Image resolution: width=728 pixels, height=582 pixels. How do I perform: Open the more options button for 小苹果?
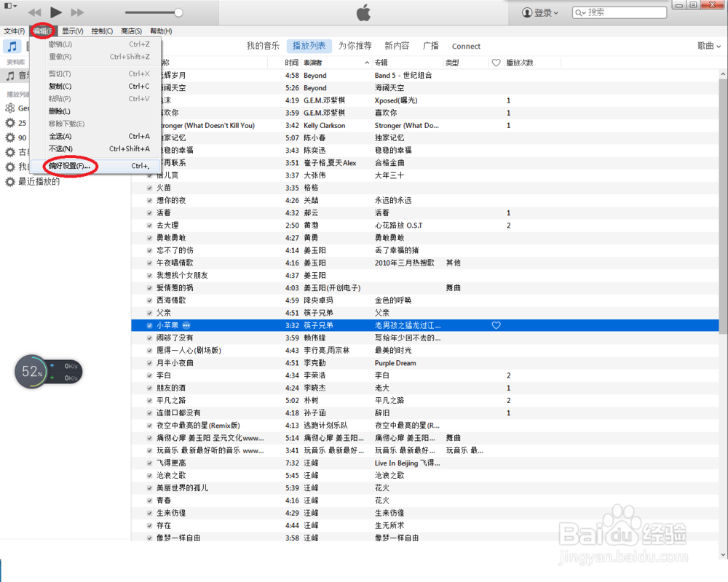click(x=186, y=325)
